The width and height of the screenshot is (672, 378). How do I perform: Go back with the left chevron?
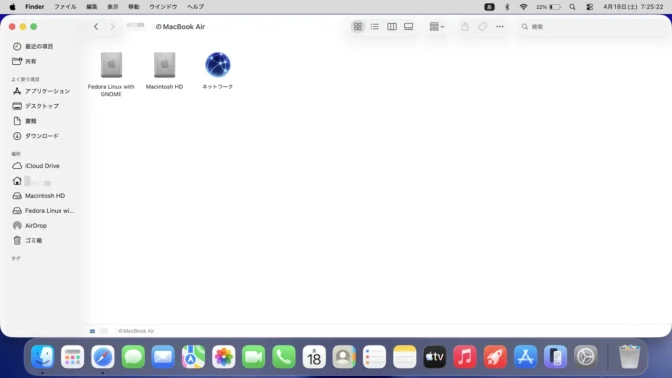tap(96, 27)
